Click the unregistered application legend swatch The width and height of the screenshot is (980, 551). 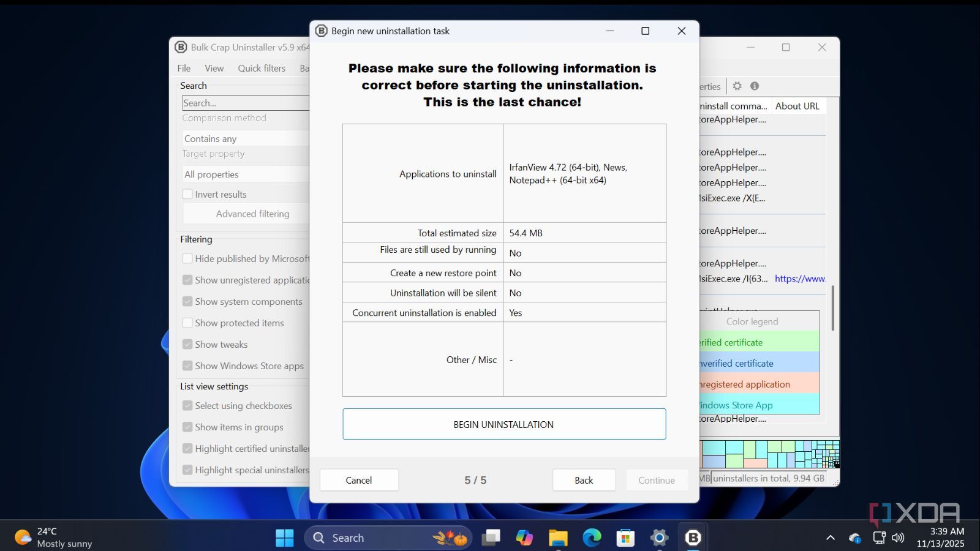(759, 384)
